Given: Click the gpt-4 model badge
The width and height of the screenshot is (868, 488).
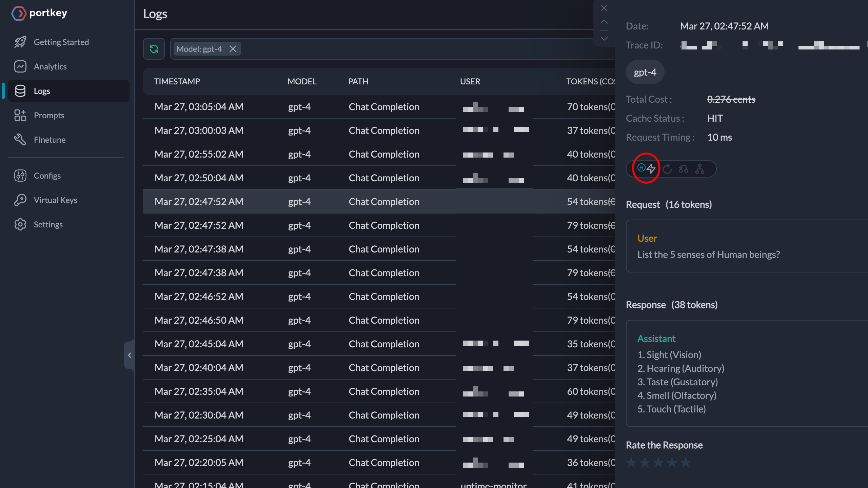Looking at the screenshot, I should tap(645, 72).
